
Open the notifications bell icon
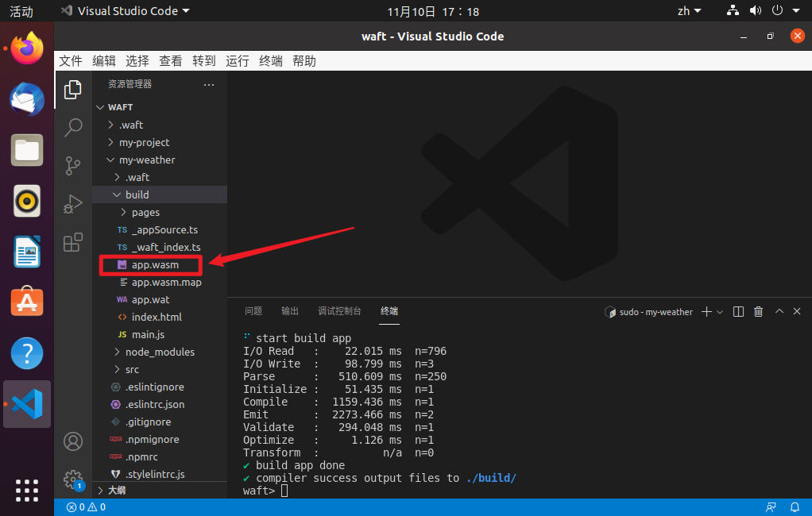[795, 507]
